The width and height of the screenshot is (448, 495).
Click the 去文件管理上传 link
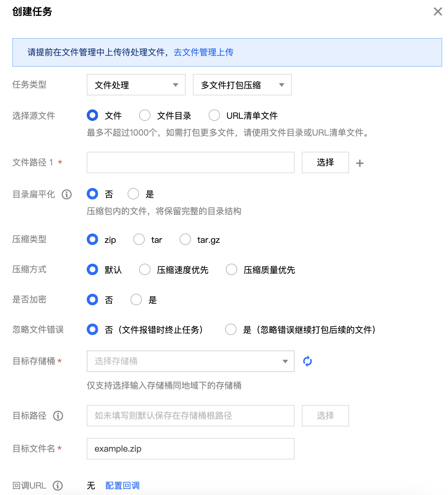204,52
